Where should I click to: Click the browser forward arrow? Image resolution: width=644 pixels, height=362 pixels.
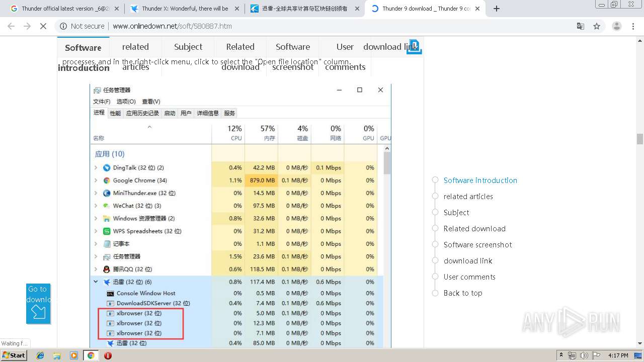27,26
